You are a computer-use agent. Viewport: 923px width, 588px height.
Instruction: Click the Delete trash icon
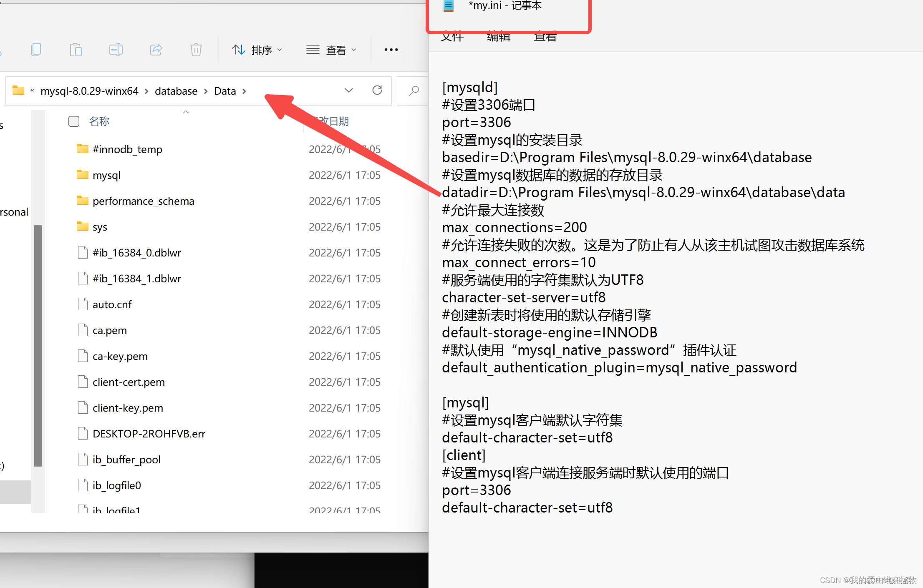[196, 50]
